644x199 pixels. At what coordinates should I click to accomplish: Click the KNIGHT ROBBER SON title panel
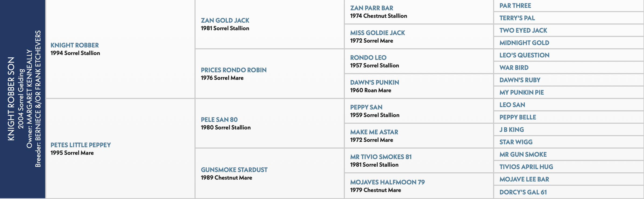(x=23, y=99)
